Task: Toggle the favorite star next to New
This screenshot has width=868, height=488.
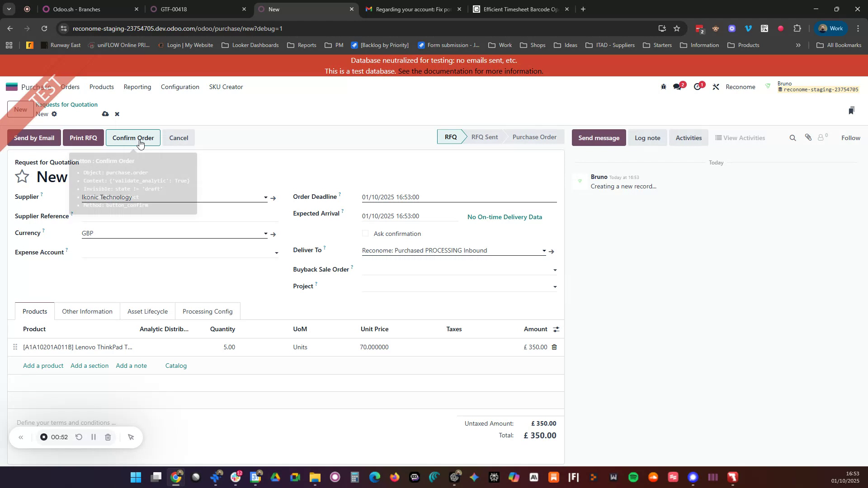Action: pyautogui.click(x=22, y=176)
